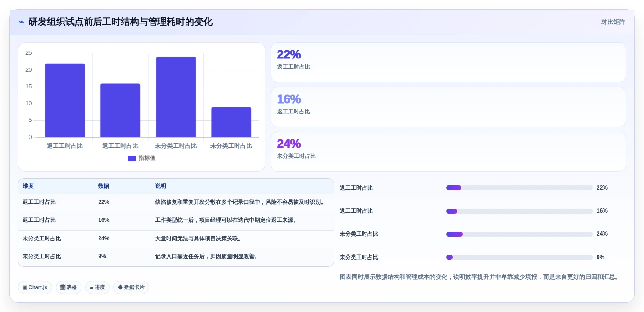Click the 9% cell in the table
This screenshot has height=312, width=644.
(102, 257)
